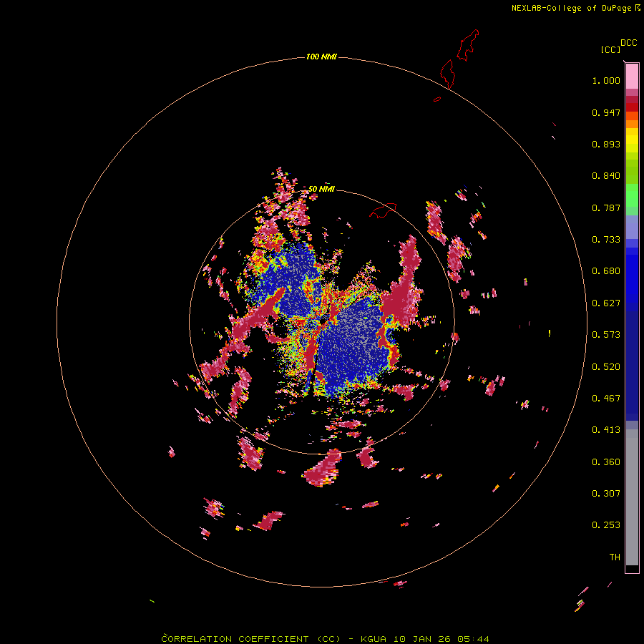Click the KGUA station identifier in the caption

[374, 639]
